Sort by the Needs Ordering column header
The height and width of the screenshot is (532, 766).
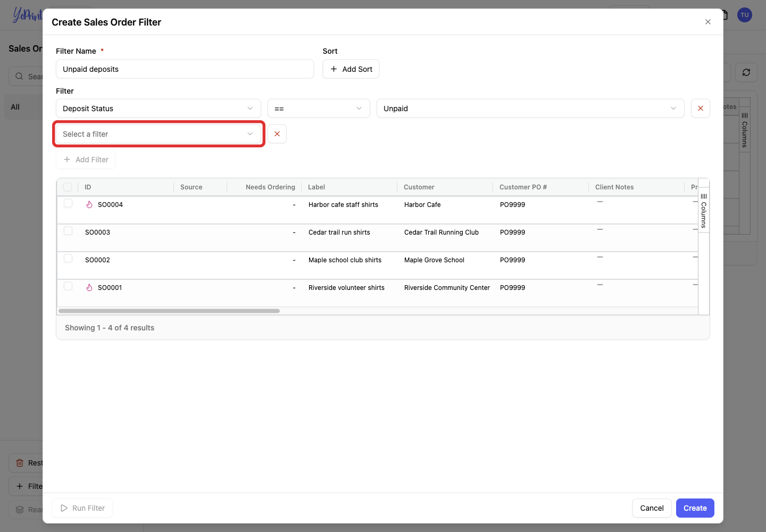(270, 187)
